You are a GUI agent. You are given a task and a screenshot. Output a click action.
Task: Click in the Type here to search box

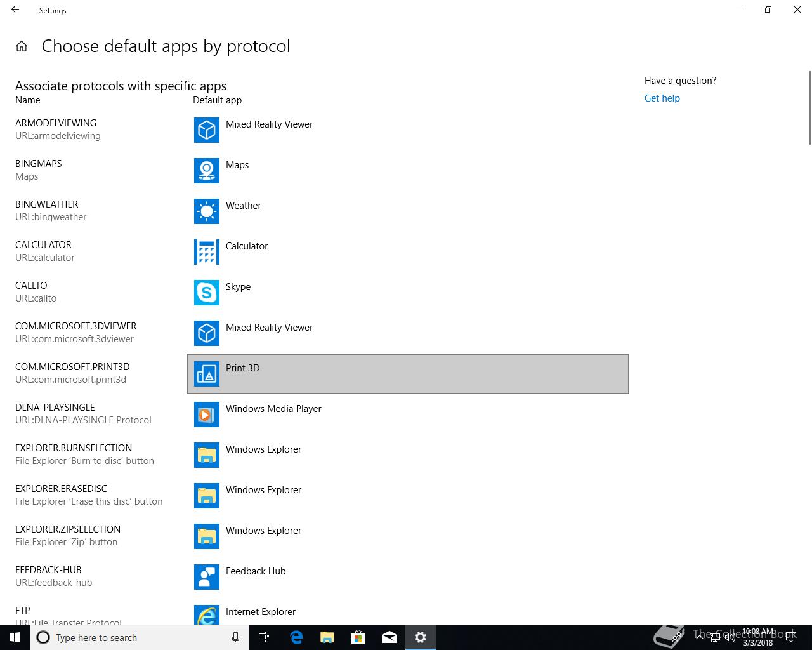[x=138, y=637]
